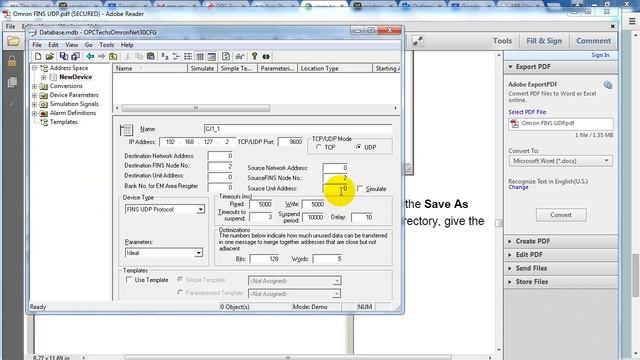The image size is (640, 360).
Task: Open the page thumbnails icon in Adobe sidebar
Action: click(x=12, y=82)
